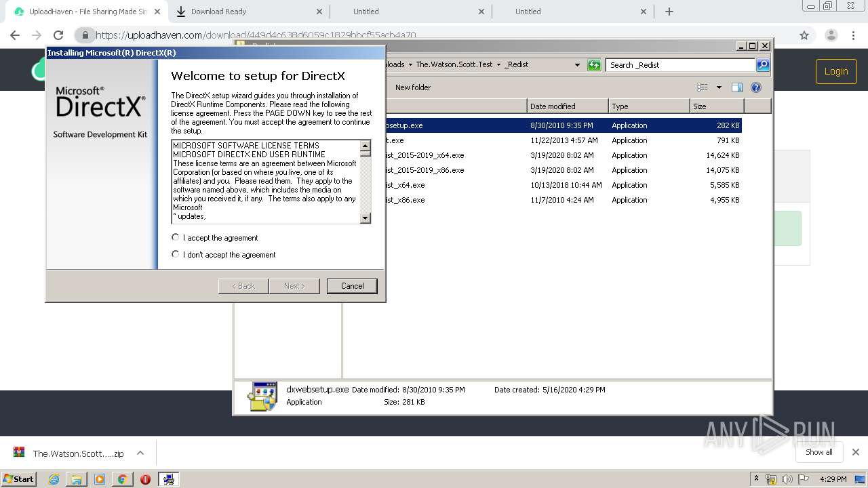Click the search magnifier icon in Explorer
The image size is (868, 488).
[763, 65]
